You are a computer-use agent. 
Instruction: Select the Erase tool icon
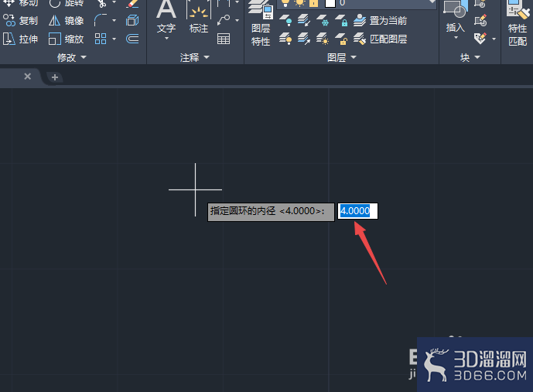[132, 3]
